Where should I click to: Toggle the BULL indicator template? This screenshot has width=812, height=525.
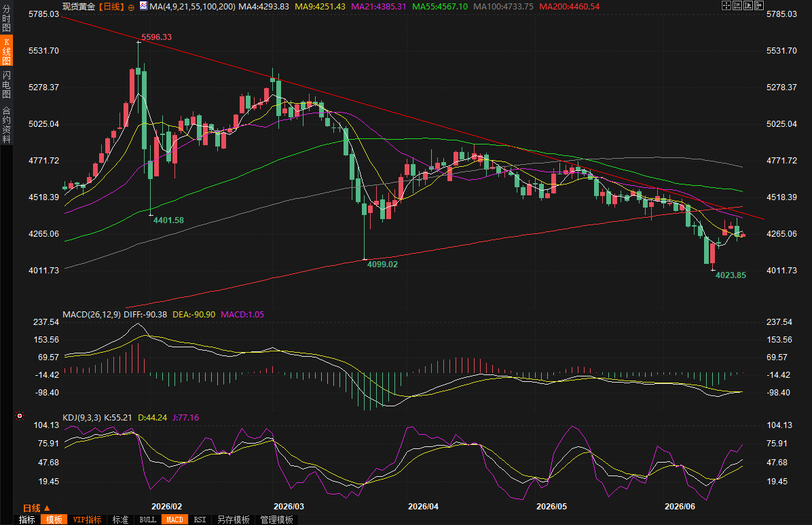coord(147,520)
